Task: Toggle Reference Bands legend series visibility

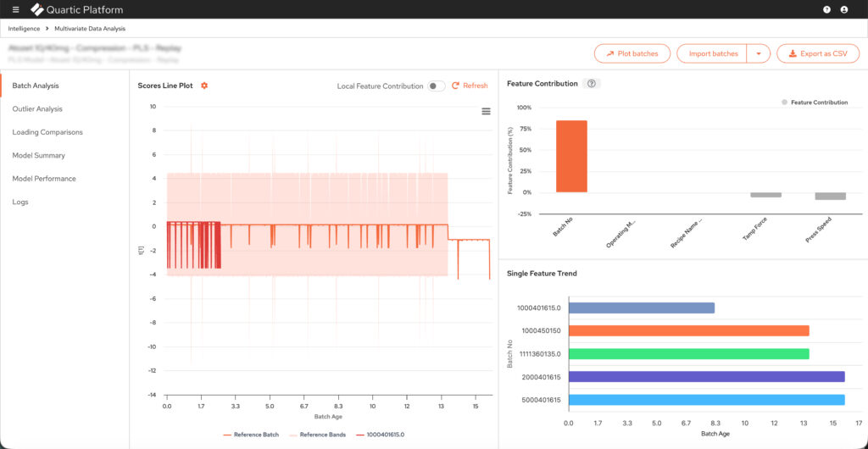Action: coord(318,435)
